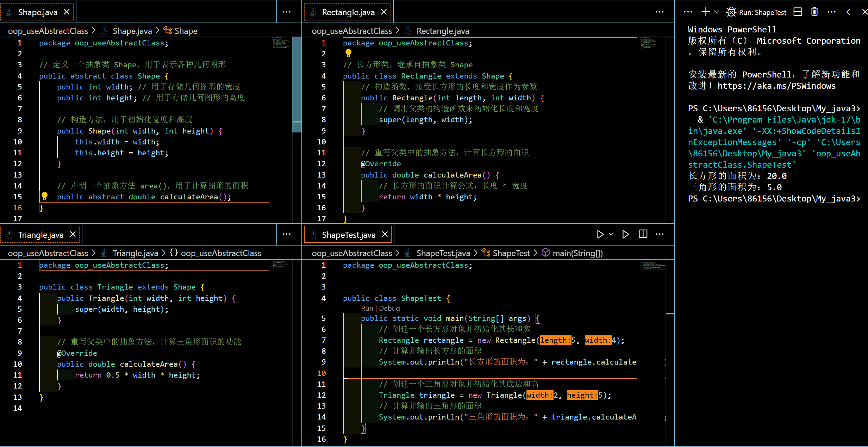Click 'abstract' keyword on Shape class declaration
Viewport: 868px width, 447px height.
coord(88,76)
